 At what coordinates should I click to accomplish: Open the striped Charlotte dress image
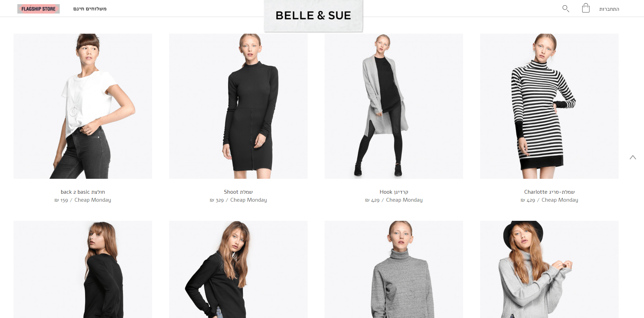pyautogui.click(x=549, y=106)
